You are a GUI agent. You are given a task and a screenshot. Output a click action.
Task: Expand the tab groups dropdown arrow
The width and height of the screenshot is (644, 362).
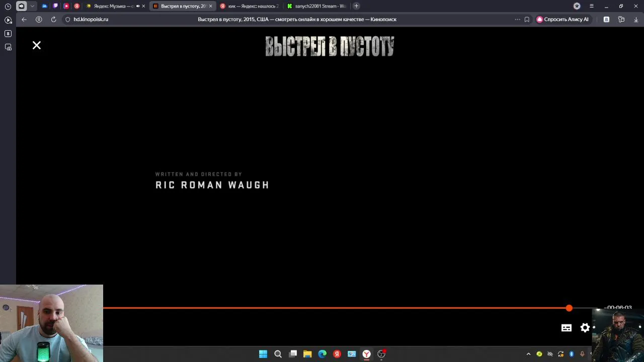pos(32,6)
